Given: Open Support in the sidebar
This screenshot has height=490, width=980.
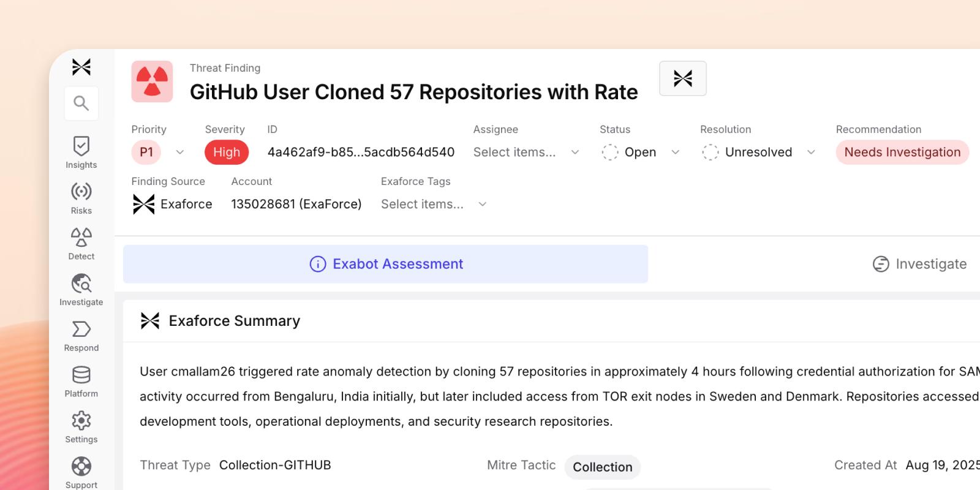Looking at the screenshot, I should point(81,473).
